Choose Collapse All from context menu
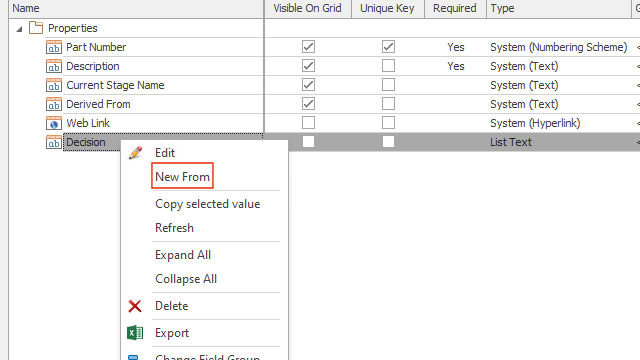Viewport: 640px width, 360px height. click(x=186, y=279)
